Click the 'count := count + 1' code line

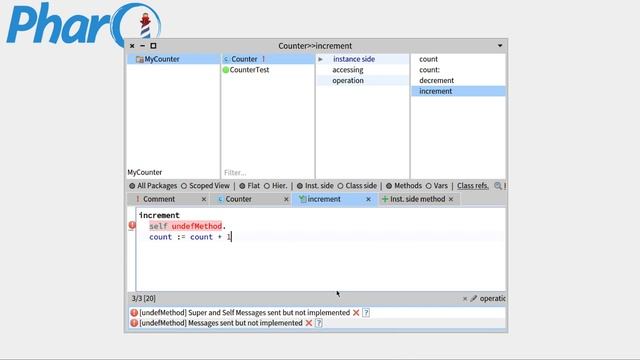(x=190, y=237)
